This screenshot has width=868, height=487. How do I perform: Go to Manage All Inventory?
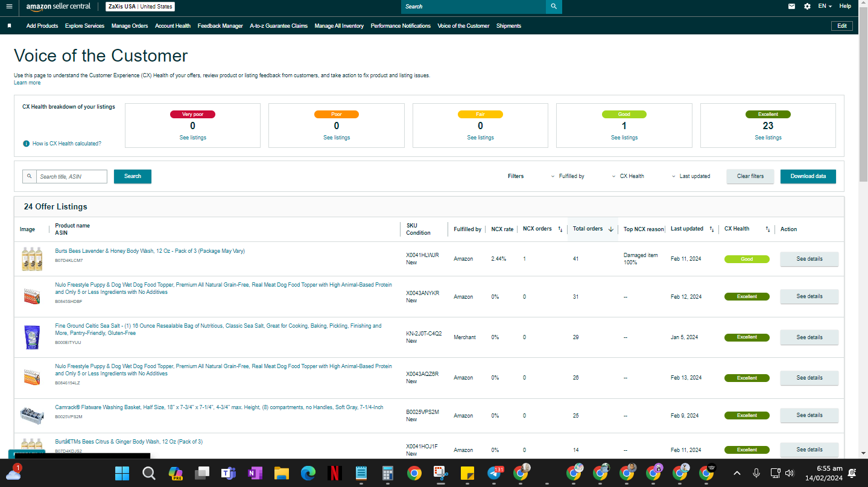point(339,26)
